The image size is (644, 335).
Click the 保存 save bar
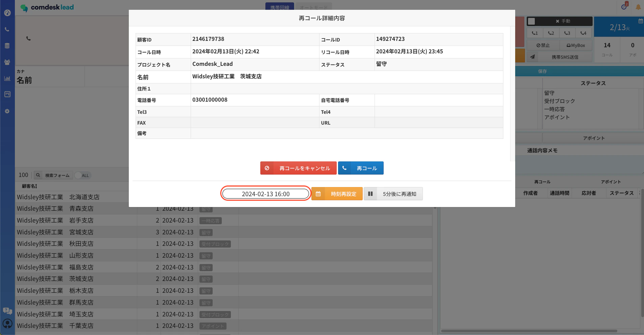(579, 71)
